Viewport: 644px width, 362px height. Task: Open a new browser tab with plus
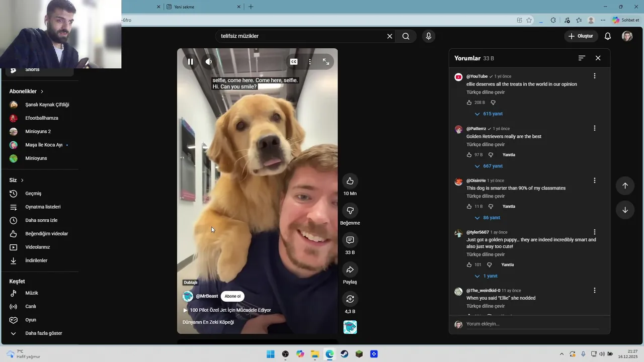pos(251,7)
